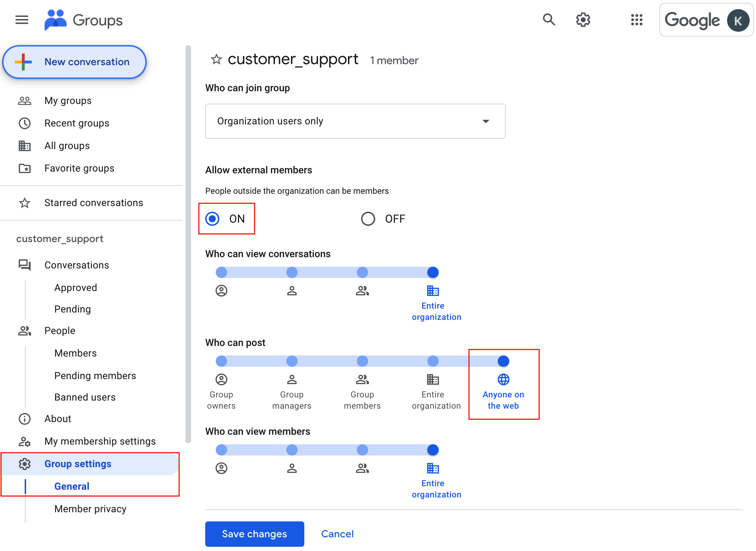Viewport: 756px width, 551px height.
Task: Disable Allow external members by selecting OFF
Action: (x=368, y=219)
